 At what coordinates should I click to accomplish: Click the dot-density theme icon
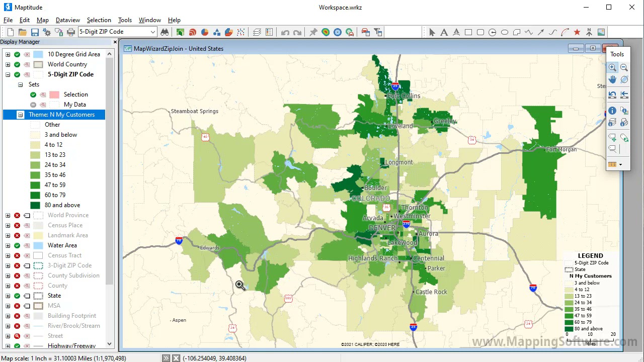[x=241, y=32]
